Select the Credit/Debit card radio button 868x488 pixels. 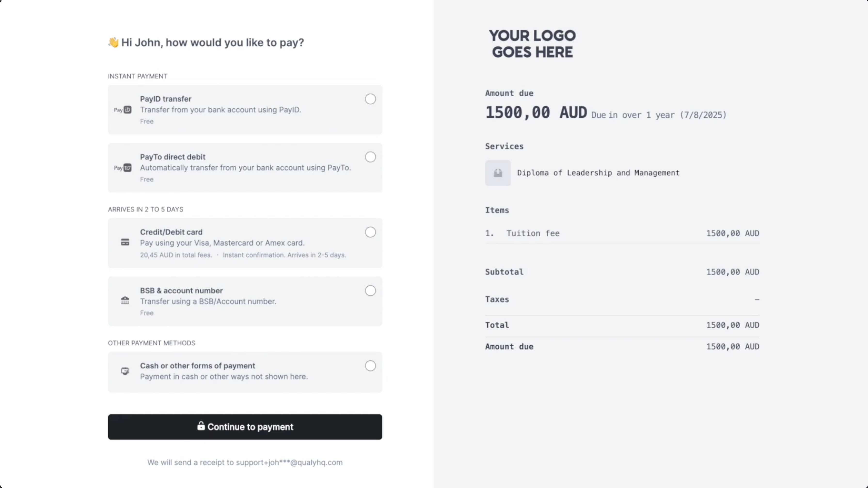pos(370,232)
